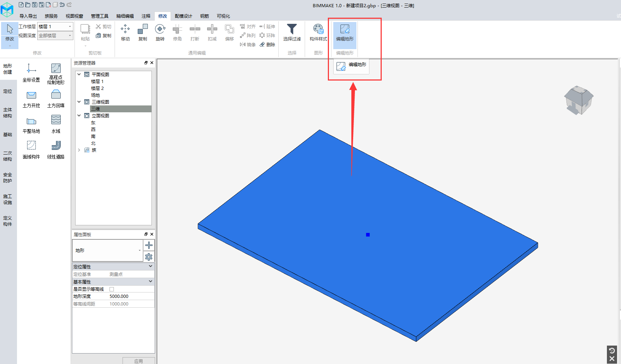Viewport: 621px width, 364px height.
Task: Switch to 基础 sidebar category
Action: pos(8,135)
